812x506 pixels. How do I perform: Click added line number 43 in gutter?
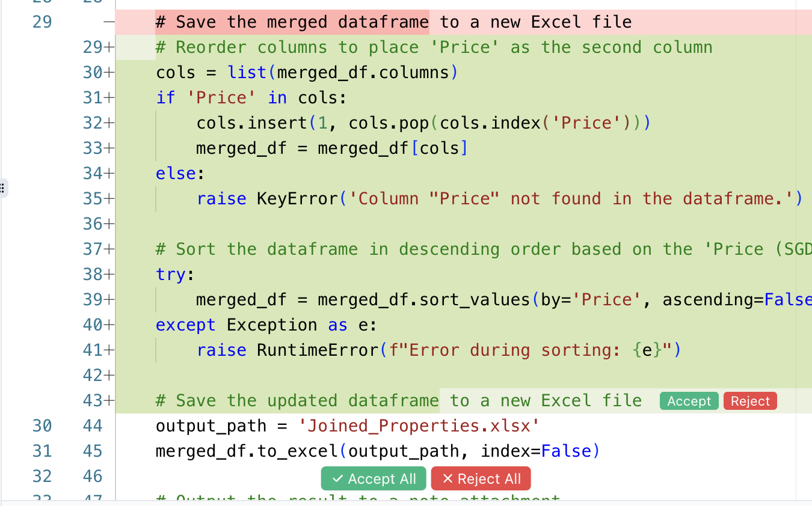[x=93, y=401]
